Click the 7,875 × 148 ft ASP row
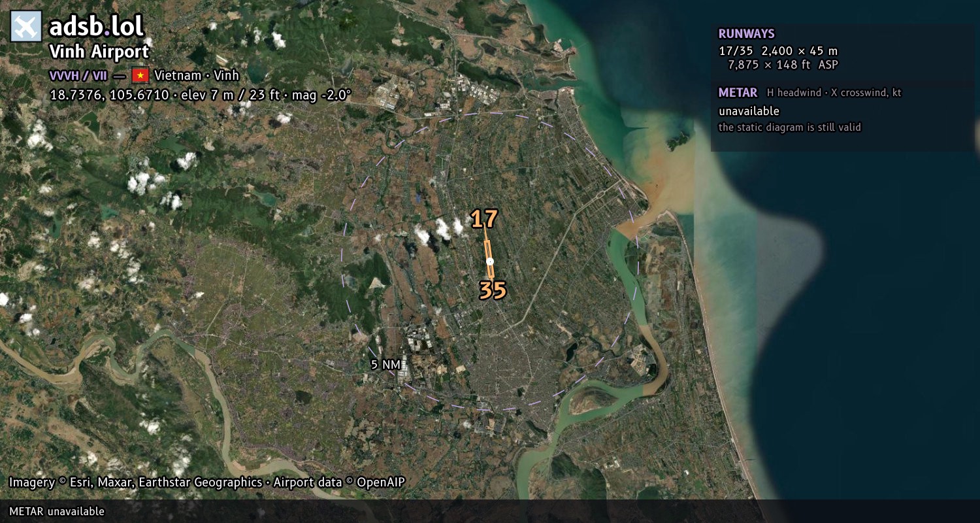This screenshot has width=980, height=523. [x=783, y=65]
